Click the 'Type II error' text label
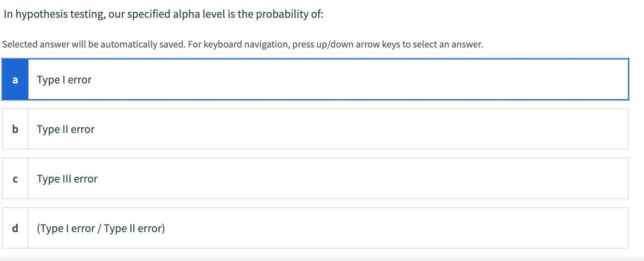 66,129
